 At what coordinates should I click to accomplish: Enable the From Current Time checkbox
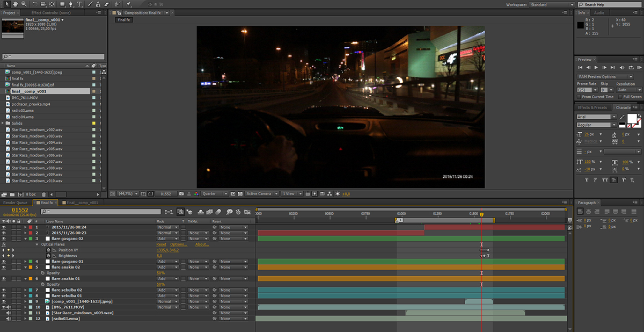pos(579,97)
